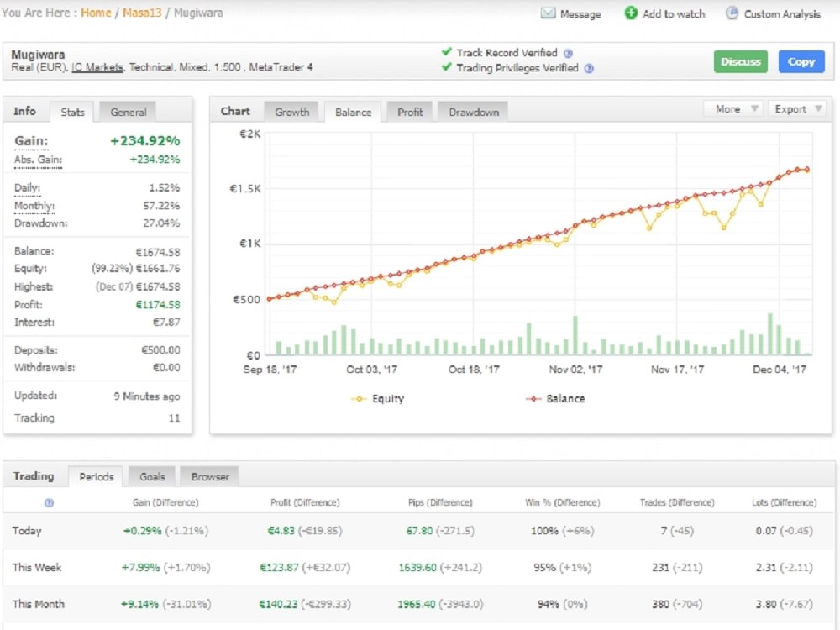Screen dimensions: 840x630
Task: Click the Discuss button
Action: coord(740,61)
